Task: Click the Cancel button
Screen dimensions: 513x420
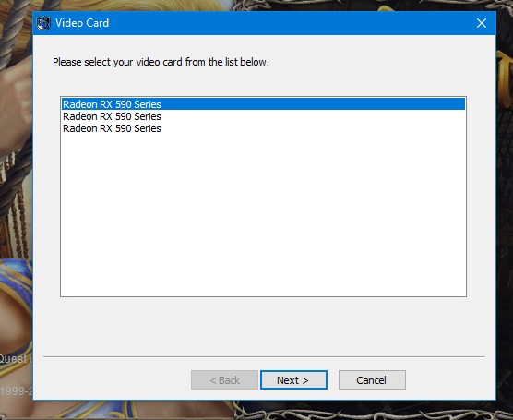Action: pyautogui.click(x=372, y=380)
